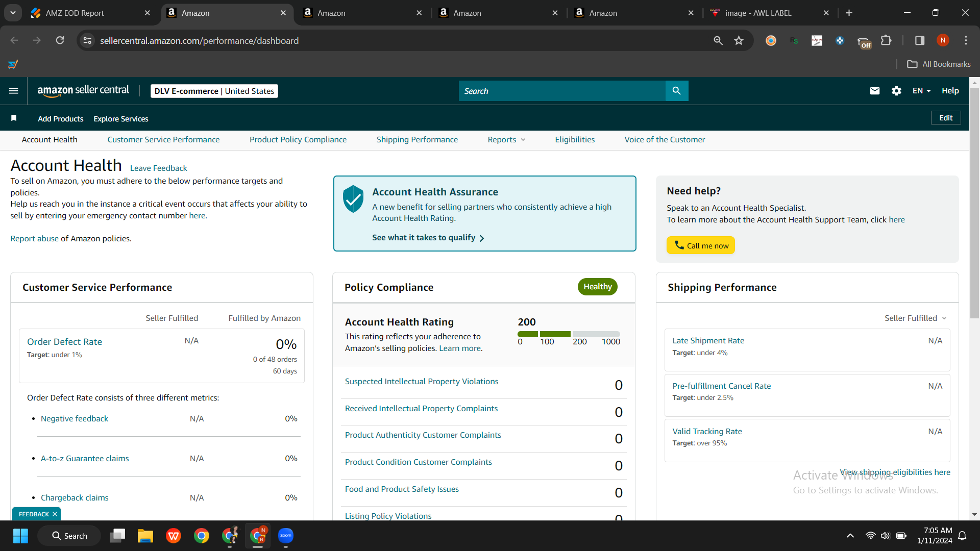The height and width of the screenshot is (551, 980).
Task: Click the shield icon in Account Health Assurance
Action: point(353,199)
